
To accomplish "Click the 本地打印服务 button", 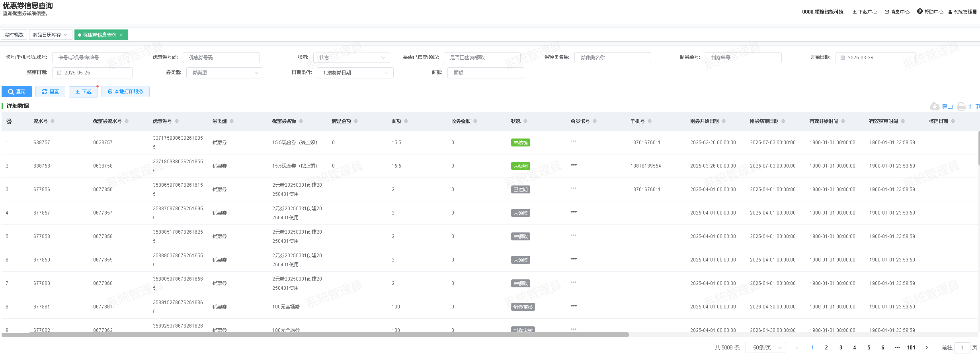I will click(x=125, y=92).
